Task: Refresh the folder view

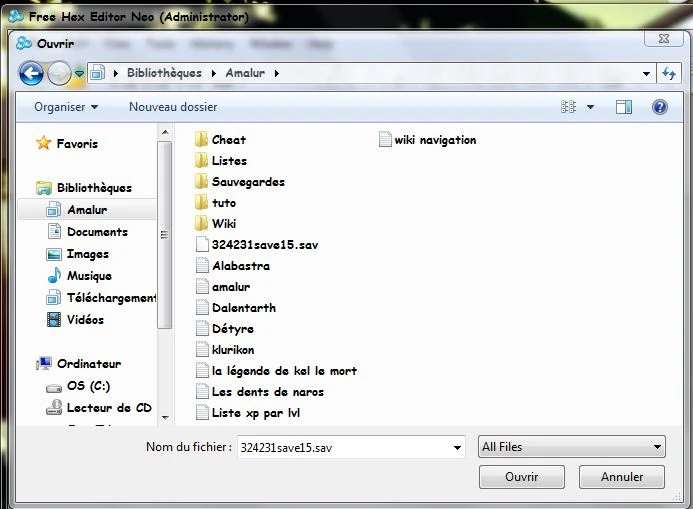Action: click(669, 73)
